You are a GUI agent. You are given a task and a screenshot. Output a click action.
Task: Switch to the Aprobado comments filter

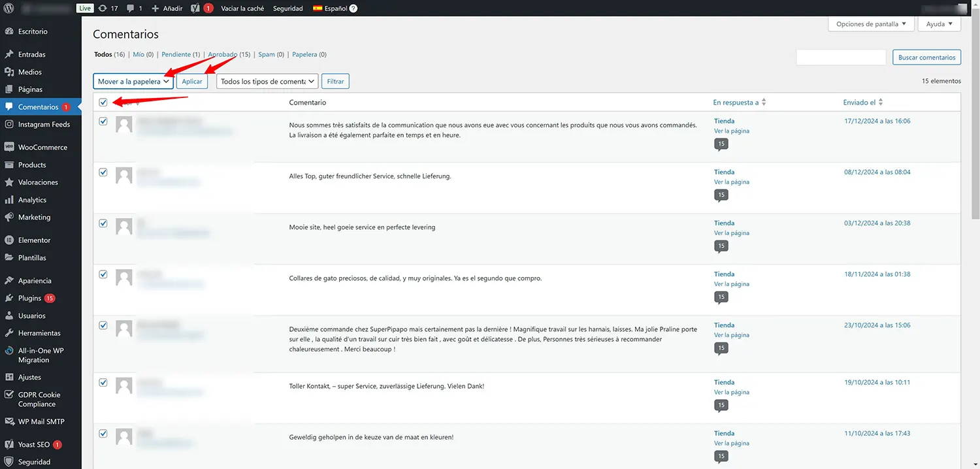click(x=222, y=55)
